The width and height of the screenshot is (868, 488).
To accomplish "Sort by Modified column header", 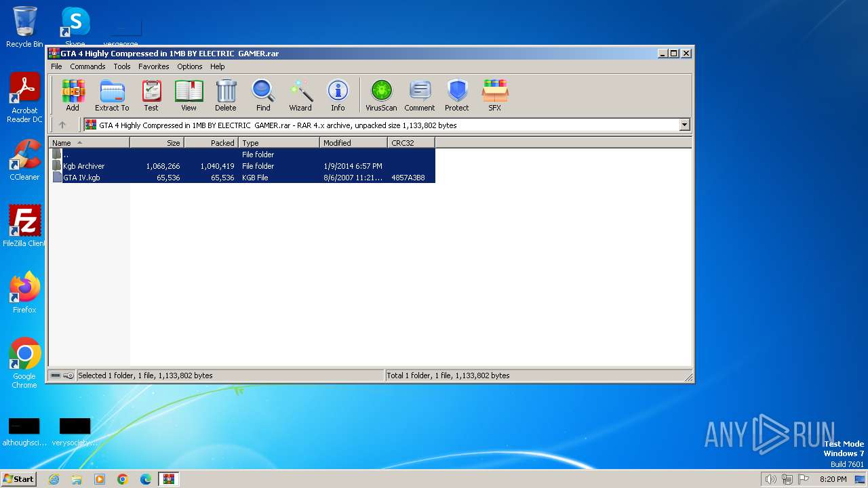I will click(353, 142).
